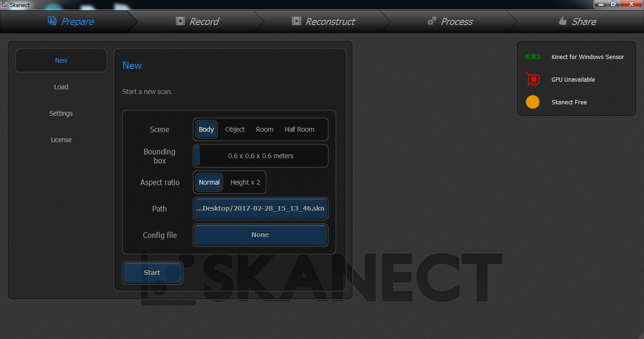Viewport: 644px width, 339px height.
Task: Switch to the Record tab
Action: coord(197,21)
